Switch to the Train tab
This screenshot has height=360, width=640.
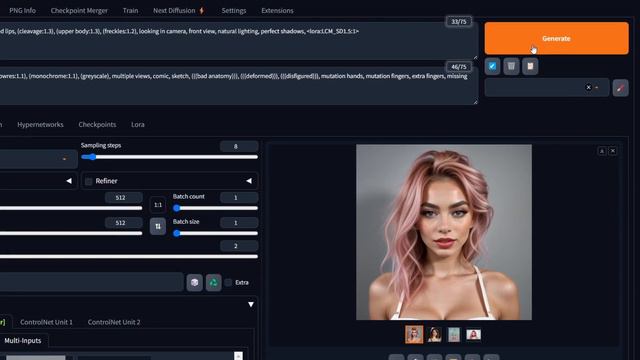pyautogui.click(x=130, y=11)
